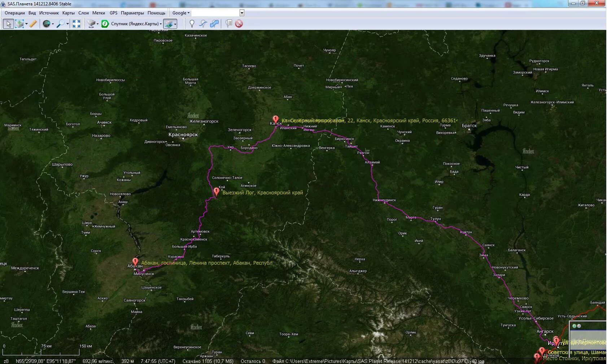Click the 75 км mark on scale bar

46,346
